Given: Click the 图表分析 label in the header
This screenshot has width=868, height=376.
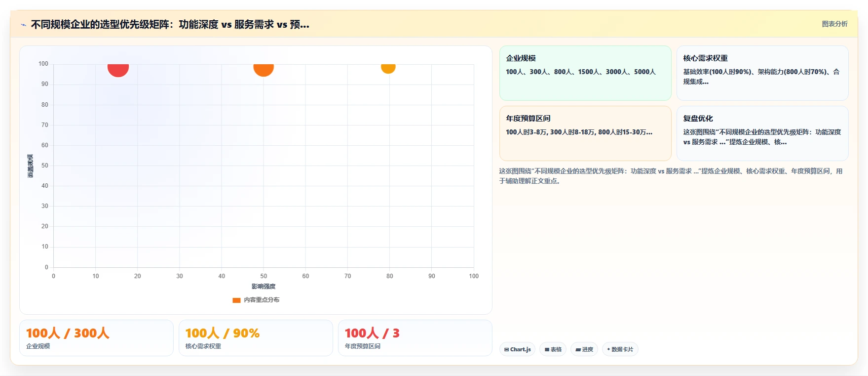Looking at the screenshot, I should (834, 24).
